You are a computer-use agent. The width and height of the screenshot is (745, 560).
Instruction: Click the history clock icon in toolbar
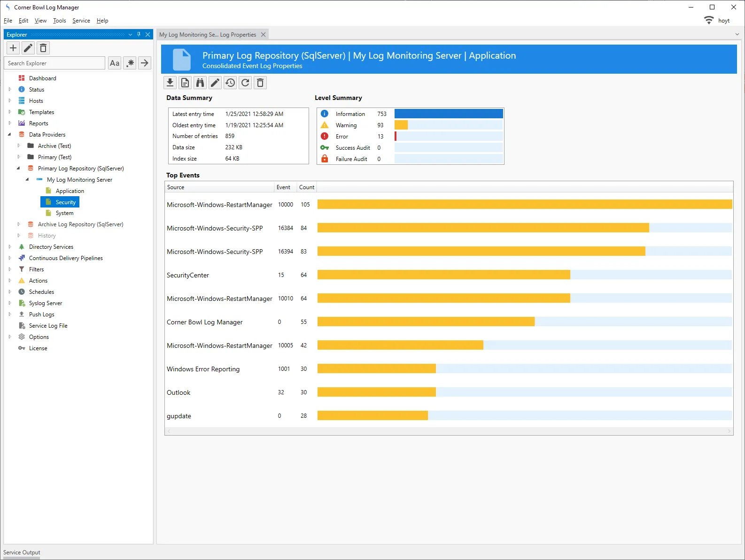click(230, 83)
